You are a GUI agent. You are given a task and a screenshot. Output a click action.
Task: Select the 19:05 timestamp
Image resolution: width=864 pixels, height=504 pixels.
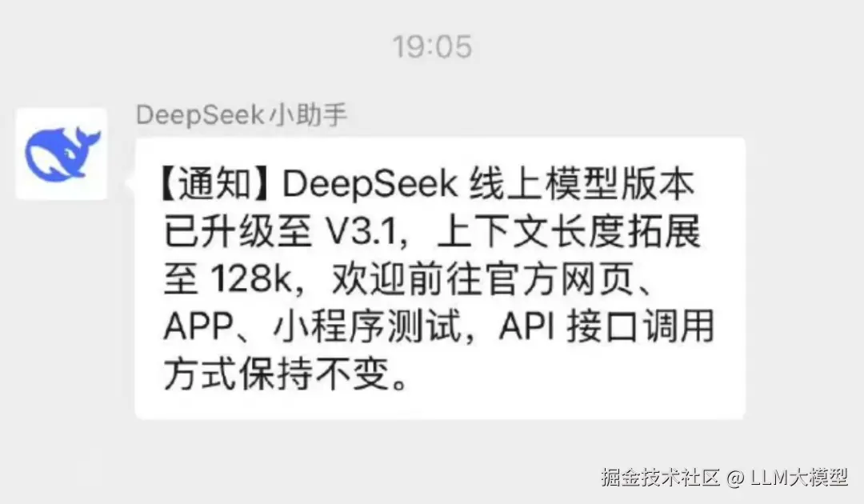click(433, 46)
